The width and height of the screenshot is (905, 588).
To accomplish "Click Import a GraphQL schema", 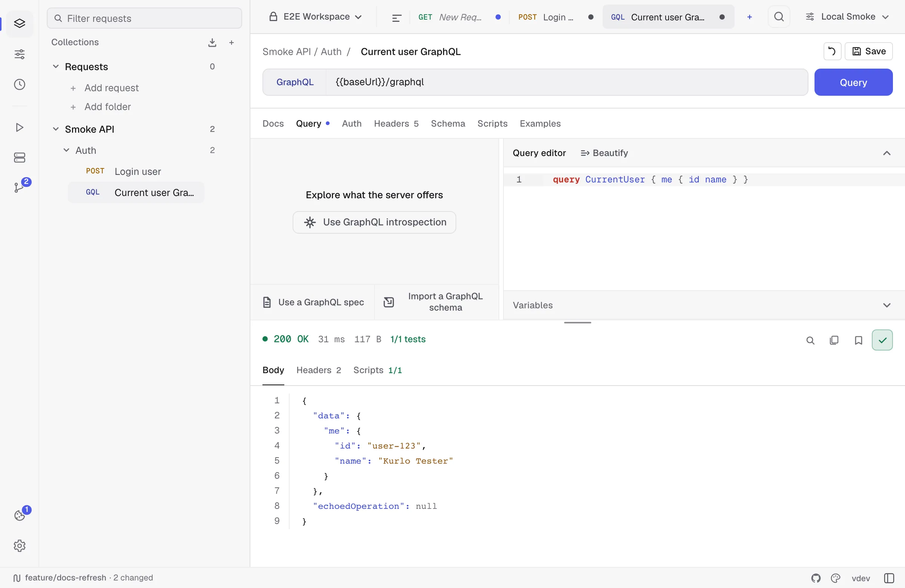I will point(436,302).
